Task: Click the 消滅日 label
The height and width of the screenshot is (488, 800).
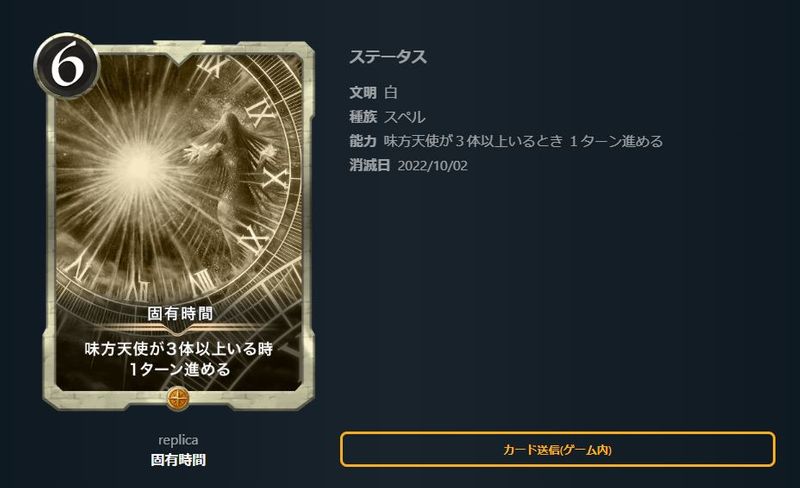Action: tap(369, 165)
